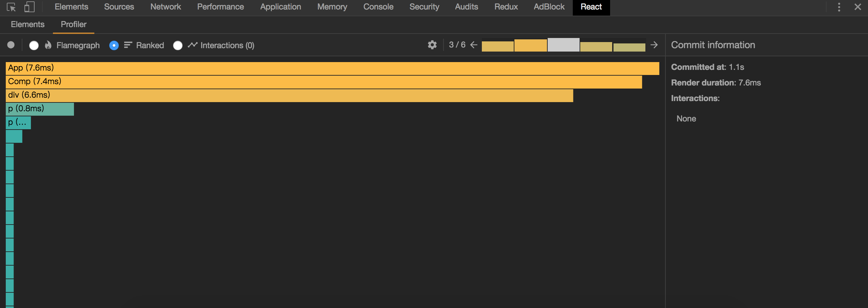Select the first commit bar in the commit selector
Image resolution: width=868 pixels, height=308 pixels.
(x=498, y=46)
